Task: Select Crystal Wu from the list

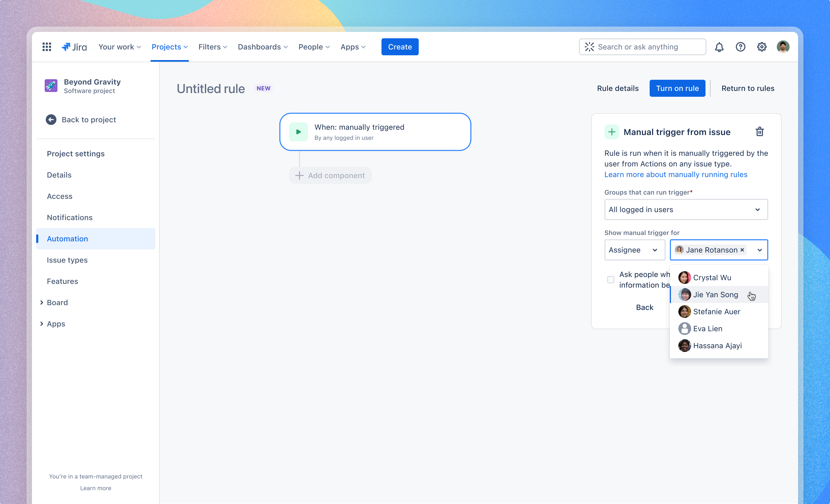Action: point(719,278)
